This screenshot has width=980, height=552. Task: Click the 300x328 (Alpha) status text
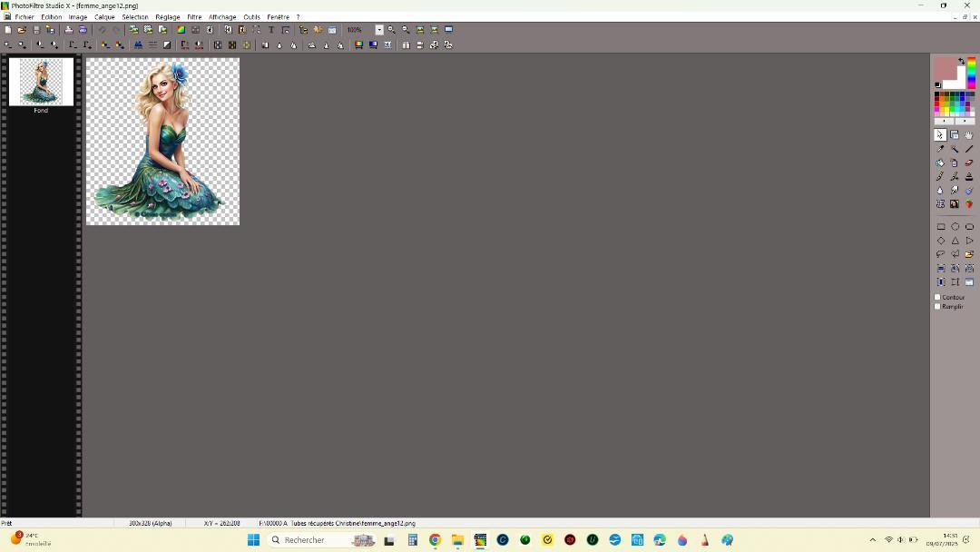pyautogui.click(x=150, y=523)
